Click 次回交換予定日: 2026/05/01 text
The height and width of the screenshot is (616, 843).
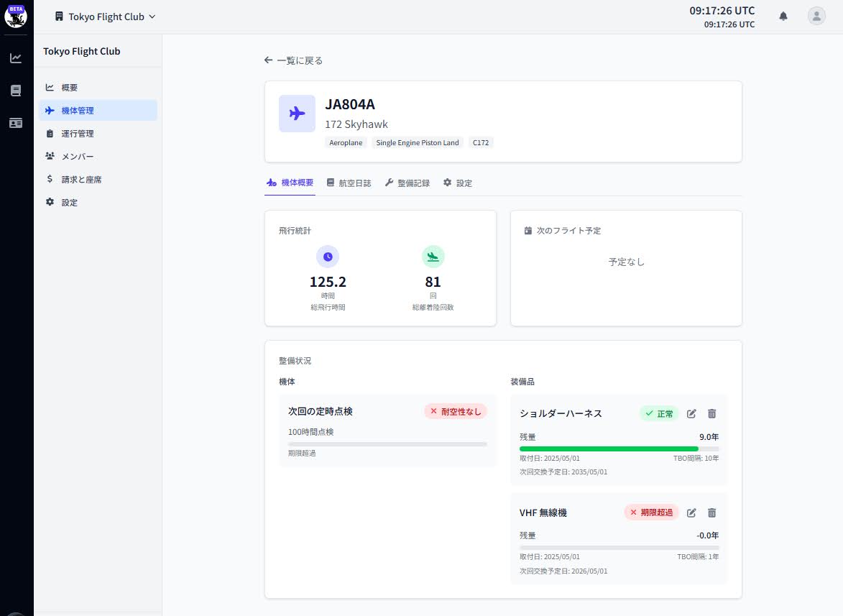coord(563,571)
